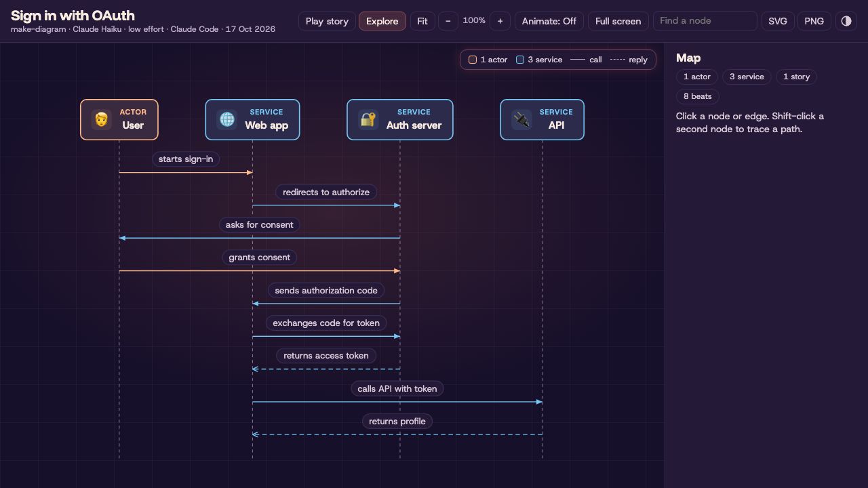This screenshot has width=868, height=488.
Task: Select the 'exchanges code for token' edge label
Action: click(x=326, y=323)
